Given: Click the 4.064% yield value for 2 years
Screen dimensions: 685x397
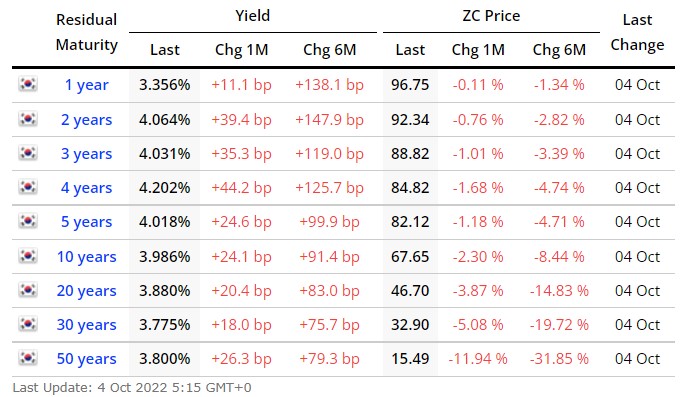Looking at the screenshot, I should [165, 120].
